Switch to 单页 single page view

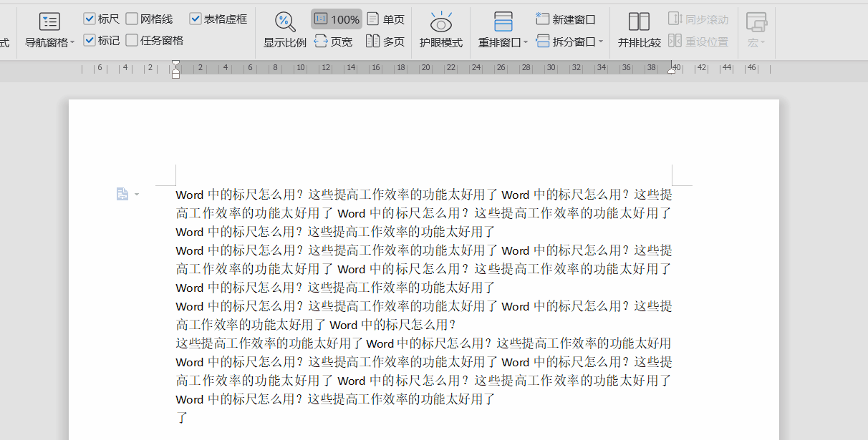385,19
